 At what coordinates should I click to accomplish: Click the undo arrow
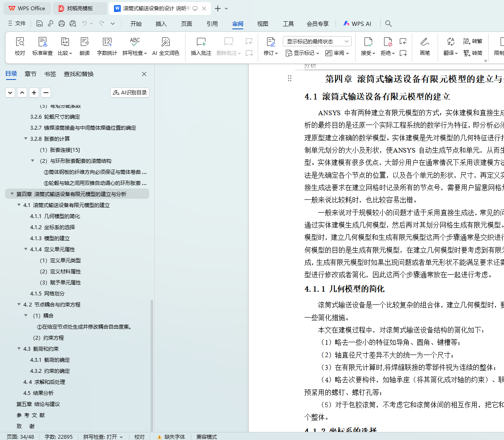click(85, 23)
